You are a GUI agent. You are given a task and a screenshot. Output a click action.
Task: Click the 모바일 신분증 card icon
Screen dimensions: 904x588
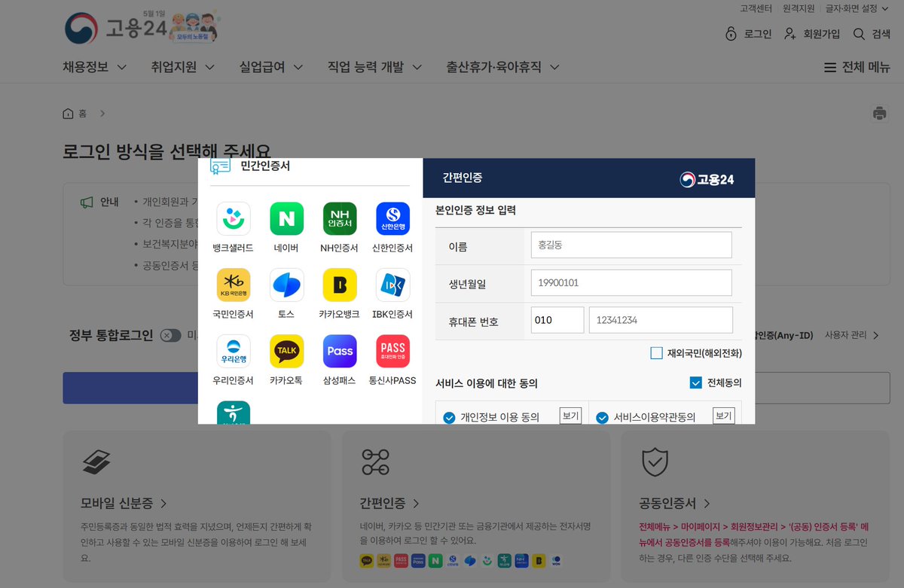click(96, 462)
